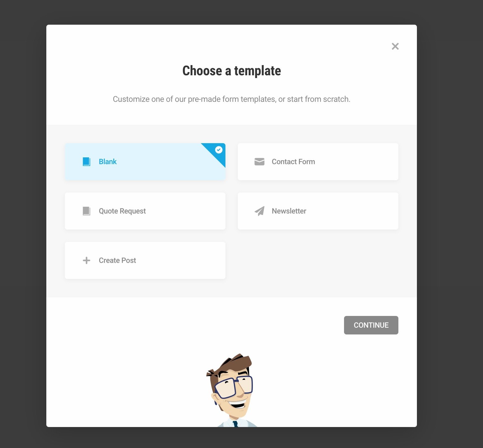Choose the Contact Form template label
The width and height of the screenshot is (483, 448).
293,162
